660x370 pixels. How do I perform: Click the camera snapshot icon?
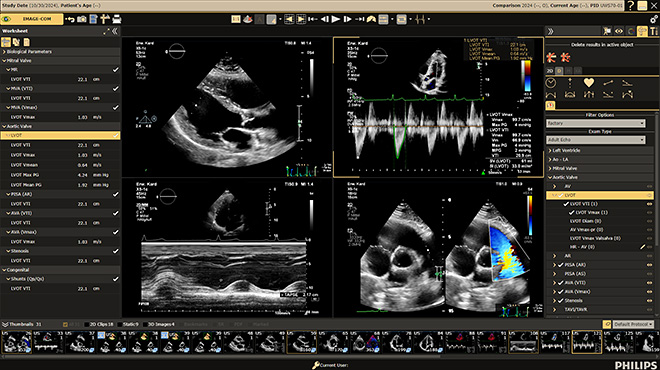(x=82, y=19)
